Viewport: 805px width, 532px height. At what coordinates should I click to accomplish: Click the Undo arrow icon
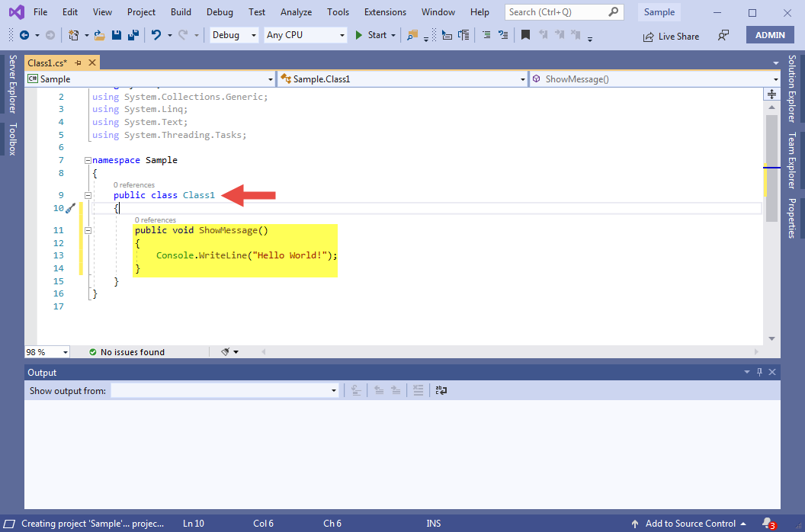(x=156, y=35)
